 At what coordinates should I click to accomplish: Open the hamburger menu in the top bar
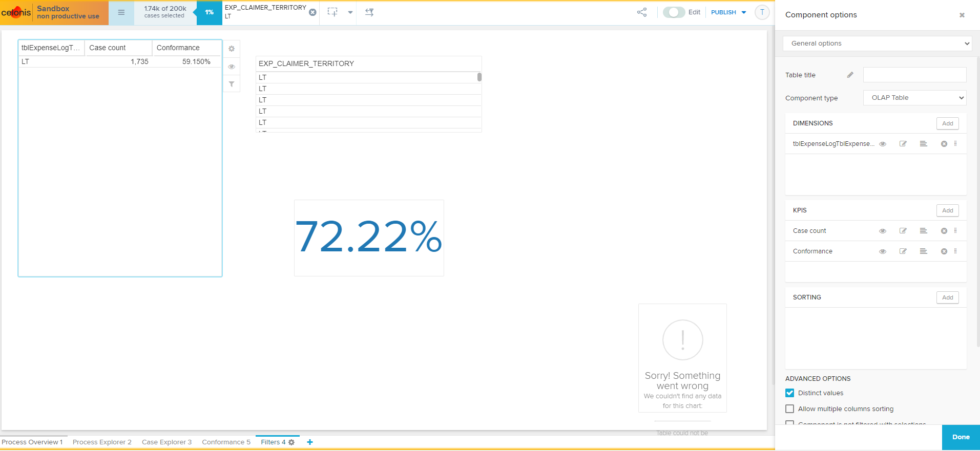[121, 12]
